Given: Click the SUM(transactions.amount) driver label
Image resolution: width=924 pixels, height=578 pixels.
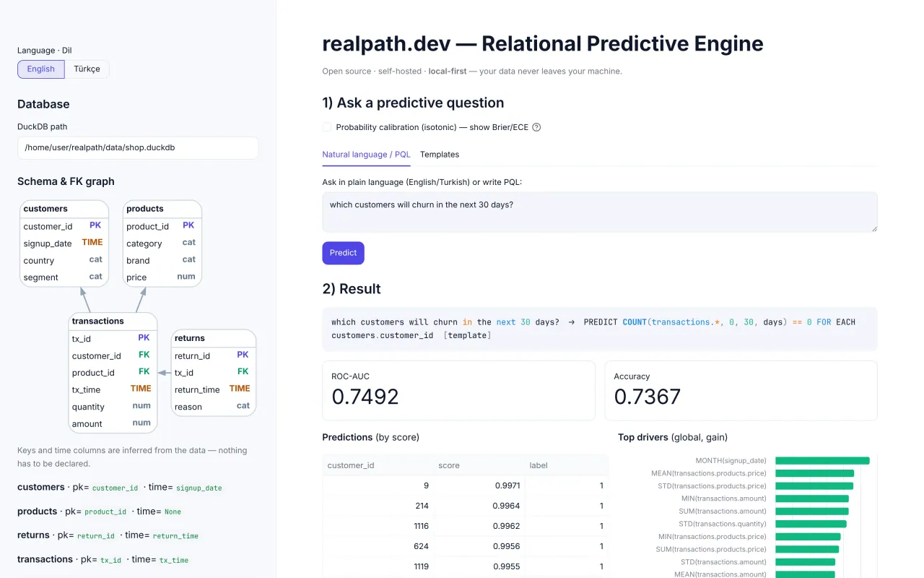Looking at the screenshot, I should 723,511.
